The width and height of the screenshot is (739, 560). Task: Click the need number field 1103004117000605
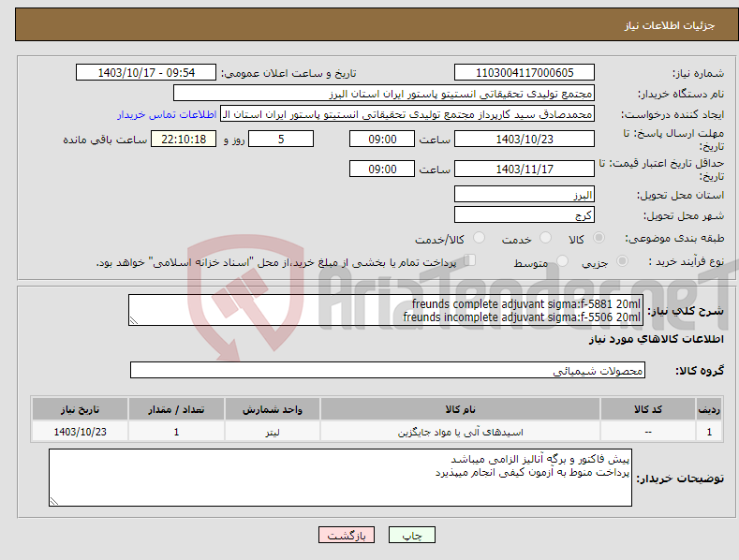pos(525,73)
